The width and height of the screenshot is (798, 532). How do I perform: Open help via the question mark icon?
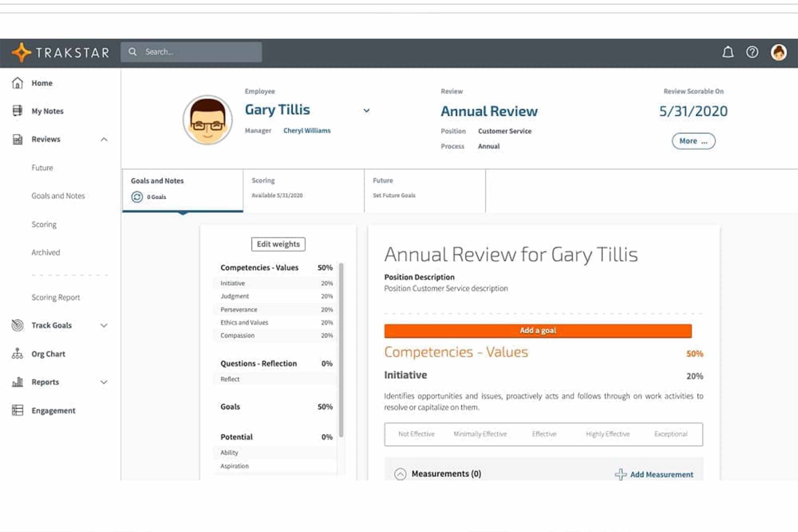752,52
